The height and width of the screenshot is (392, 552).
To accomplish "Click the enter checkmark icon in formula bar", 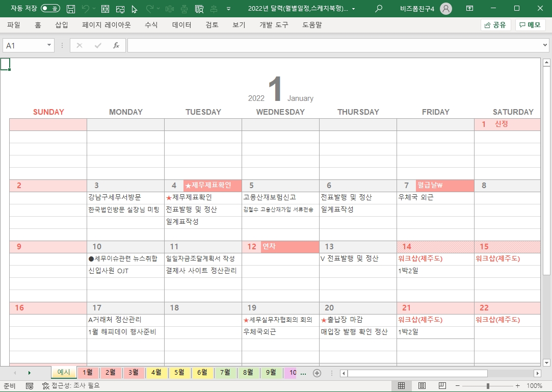I will tap(98, 45).
